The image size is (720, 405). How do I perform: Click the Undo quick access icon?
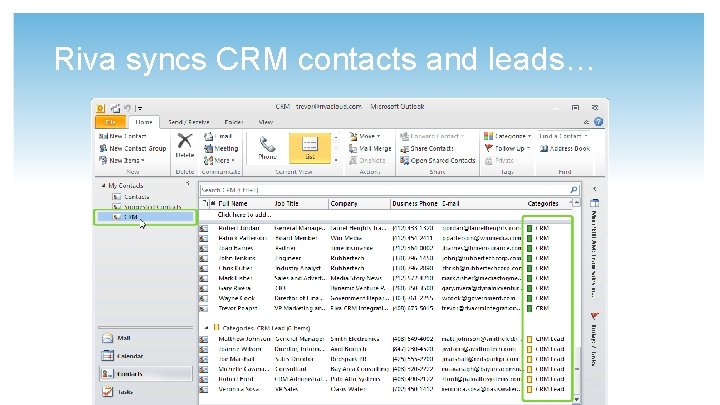coord(128,108)
